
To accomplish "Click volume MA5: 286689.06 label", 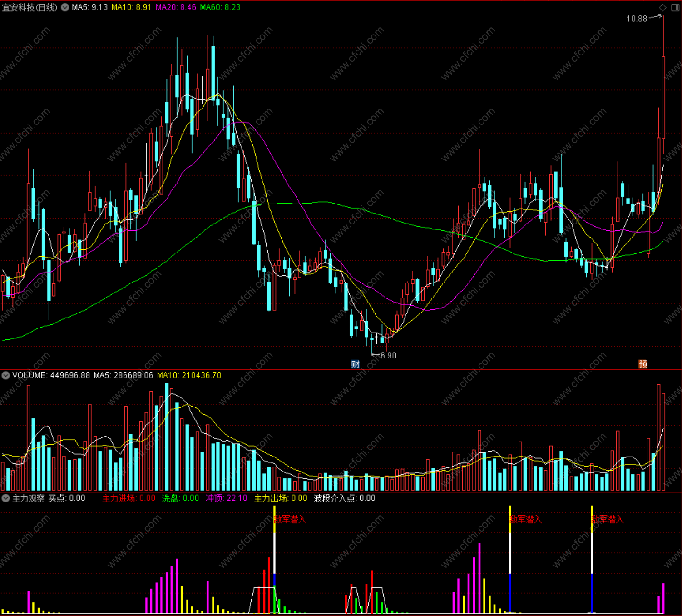I will (x=124, y=375).
